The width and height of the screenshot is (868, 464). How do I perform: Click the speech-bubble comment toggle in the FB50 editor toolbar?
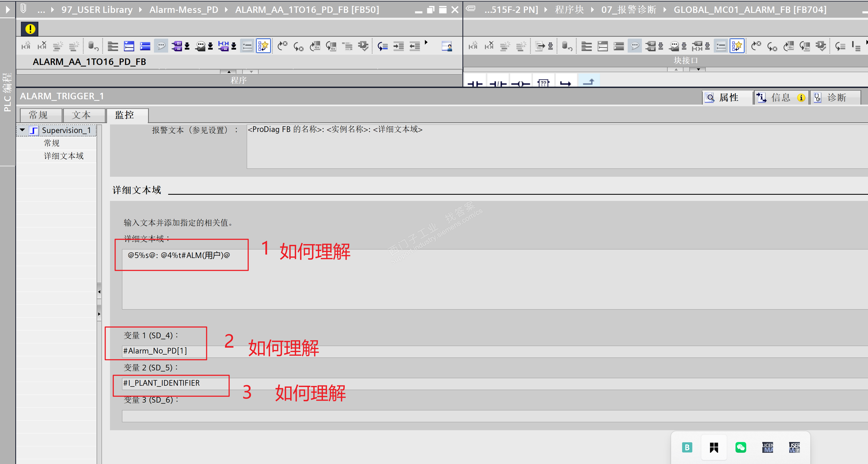click(x=161, y=46)
